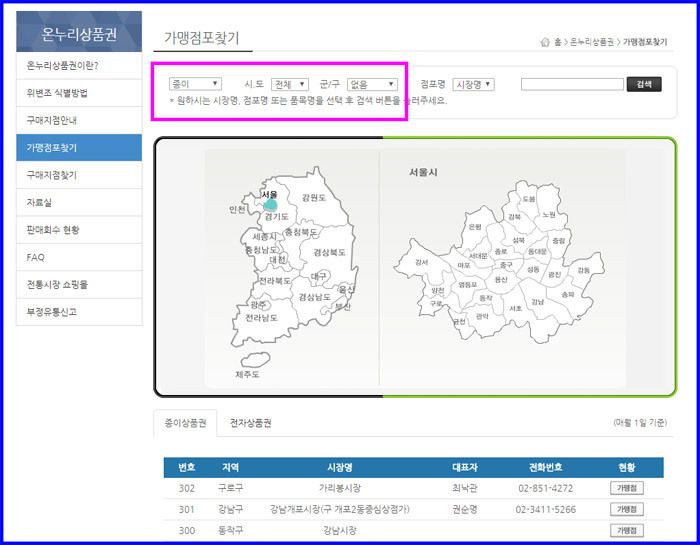700x545 pixels.
Task: Select 대구 on the Korea map
Action: click(318, 276)
